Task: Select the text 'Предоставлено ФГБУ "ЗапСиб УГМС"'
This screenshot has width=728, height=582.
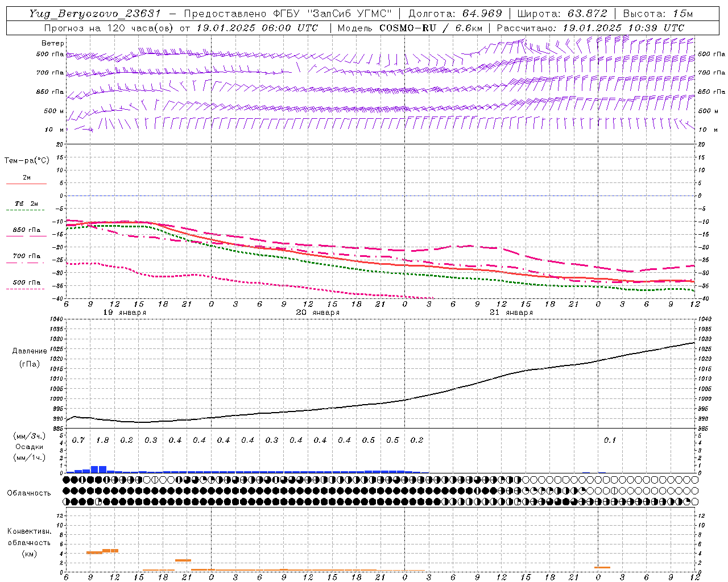Action: (288, 14)
